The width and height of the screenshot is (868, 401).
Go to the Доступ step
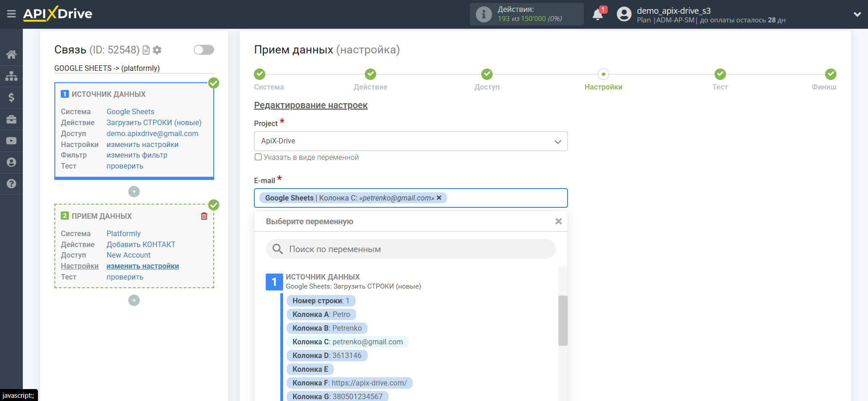487,74
